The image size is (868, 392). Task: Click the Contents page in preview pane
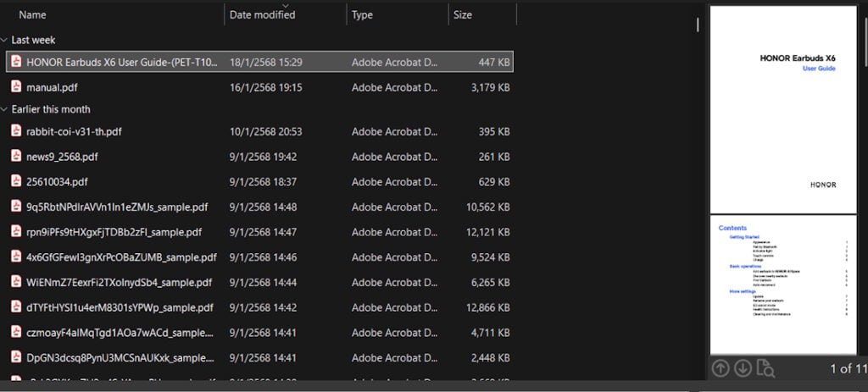point(782,284)
